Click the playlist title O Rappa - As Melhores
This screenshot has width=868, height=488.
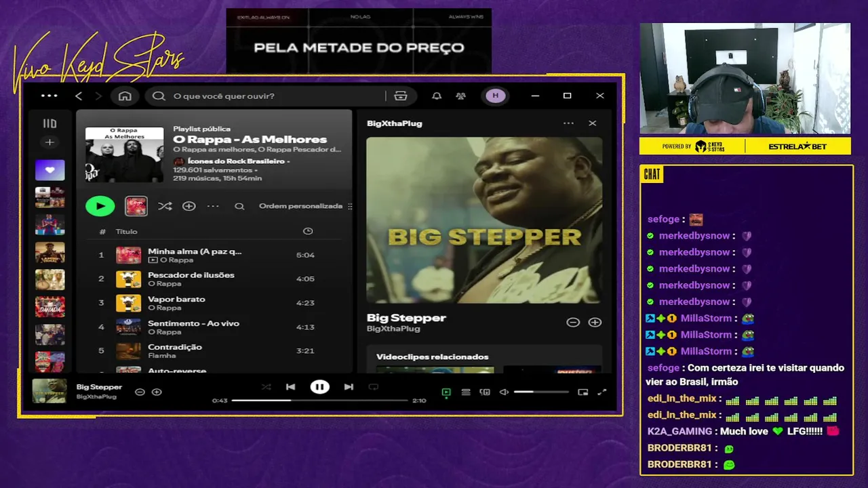click(x=250, y=139)
